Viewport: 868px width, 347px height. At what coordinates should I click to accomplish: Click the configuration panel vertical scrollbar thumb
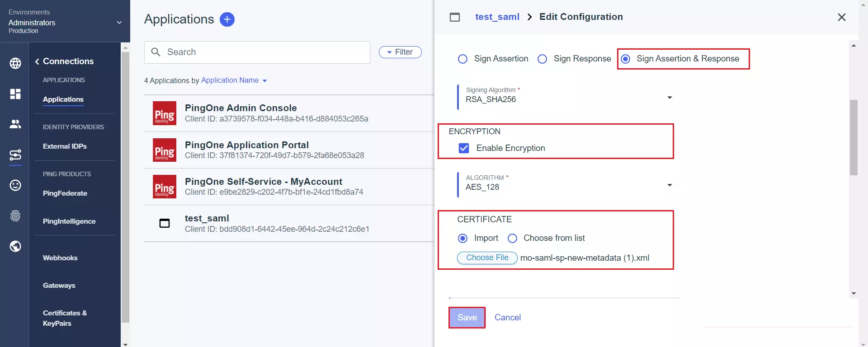coord(854,137)
